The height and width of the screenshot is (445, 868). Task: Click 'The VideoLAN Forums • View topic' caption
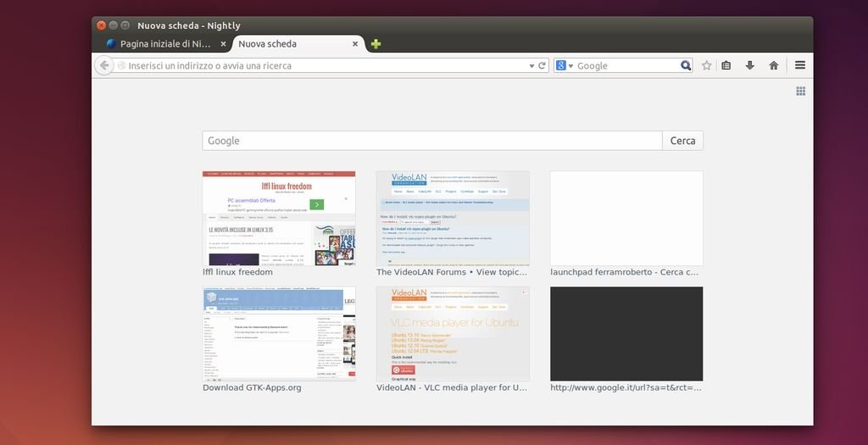452,272
